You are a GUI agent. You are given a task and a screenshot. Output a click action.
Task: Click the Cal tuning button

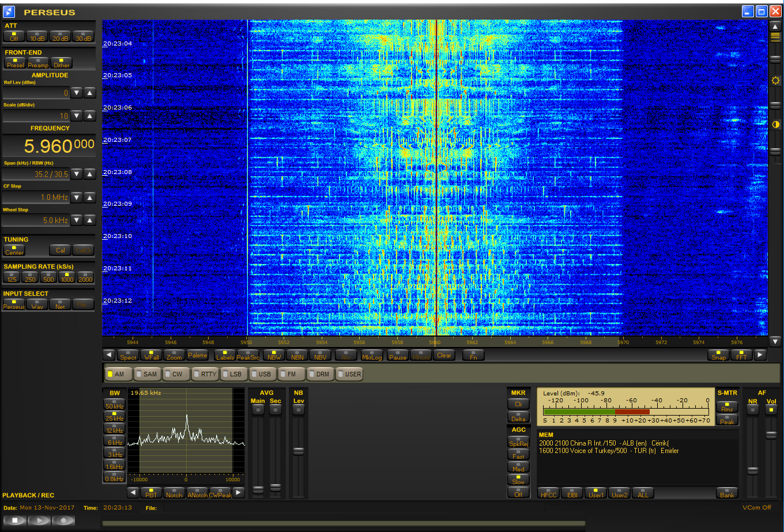pyautogui.click(x=60, y=250)
